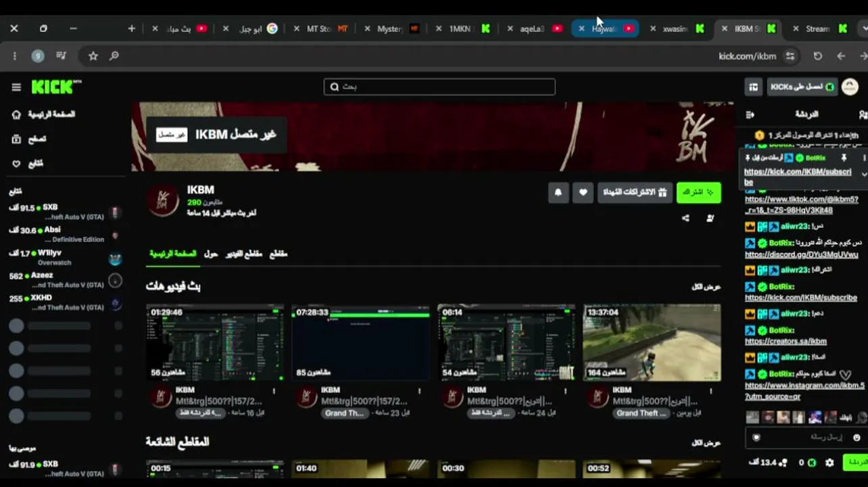Open the Azeez channel in following list
This screenshot has width=868, height=487.
click(x=65, y=279)
